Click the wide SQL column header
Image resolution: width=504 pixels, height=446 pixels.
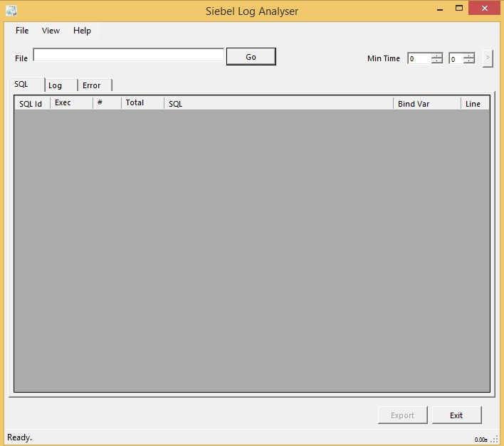[x=278, y=103]
